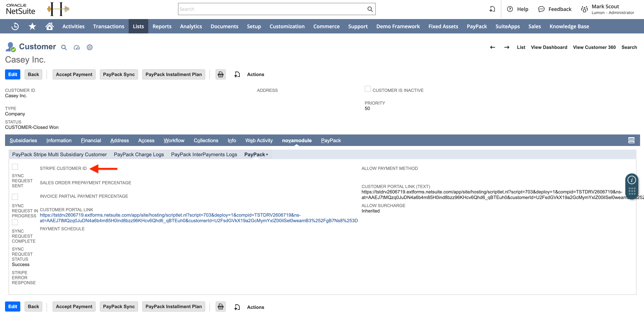Check the Sync Request Complete checkbox
This screenshot has height=320, width=644.
click(15, 222)
